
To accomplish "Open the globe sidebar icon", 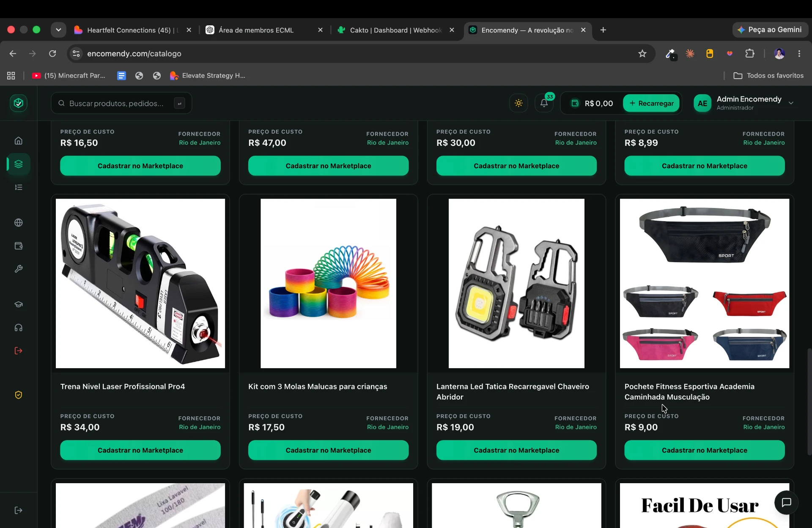I will click(x=18, y=222).
